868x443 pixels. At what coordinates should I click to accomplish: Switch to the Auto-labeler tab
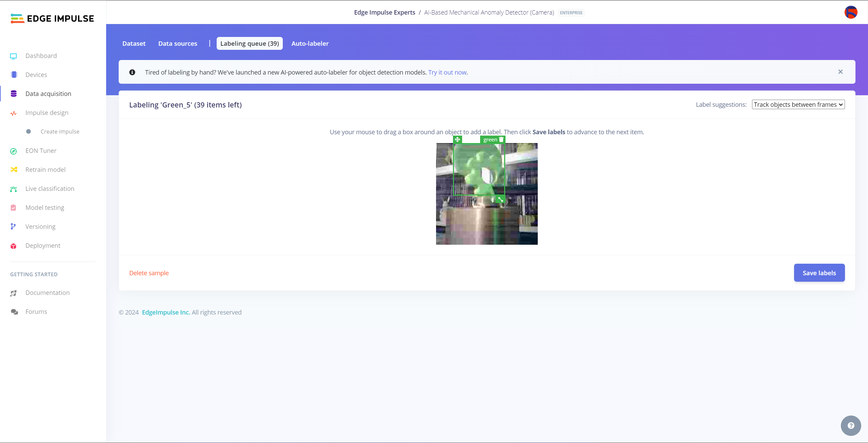point(310,44)
